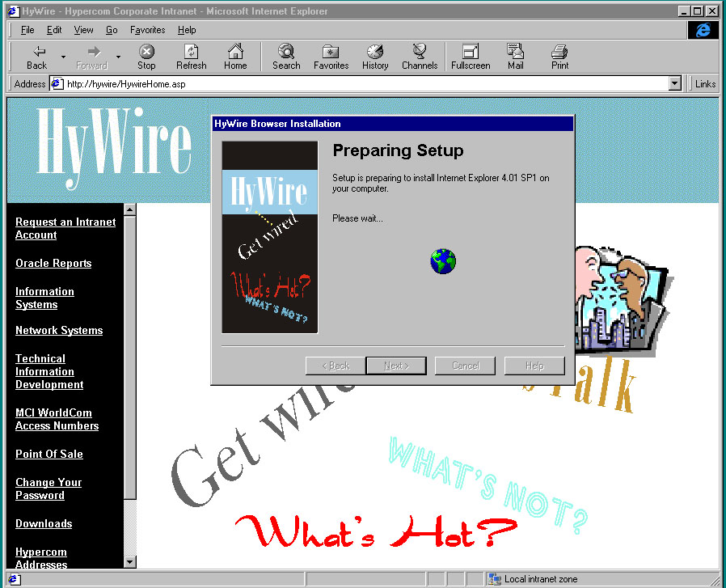Open the Back button history arrow
This screenshot has height=588, width=726.
(63, 57)
